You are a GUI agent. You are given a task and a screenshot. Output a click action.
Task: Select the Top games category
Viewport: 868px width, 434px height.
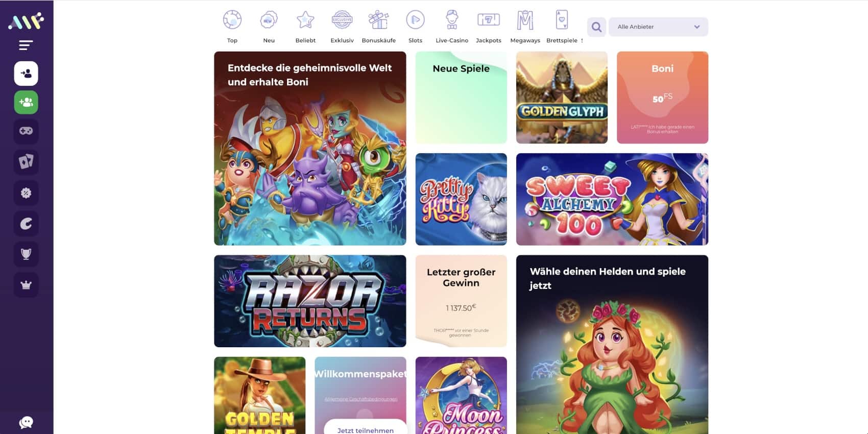click(232, 27)
